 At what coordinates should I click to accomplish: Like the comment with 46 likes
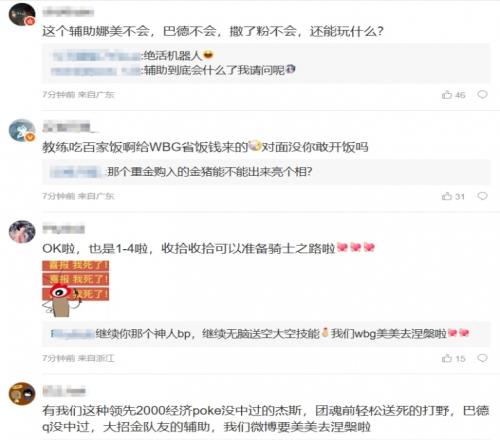(453, 95)
